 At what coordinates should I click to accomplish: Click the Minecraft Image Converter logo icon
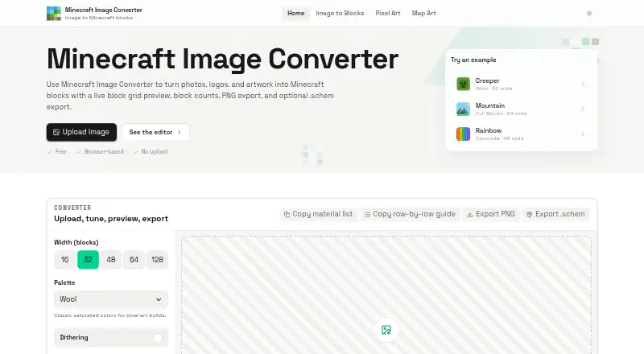tap(54, 14)
